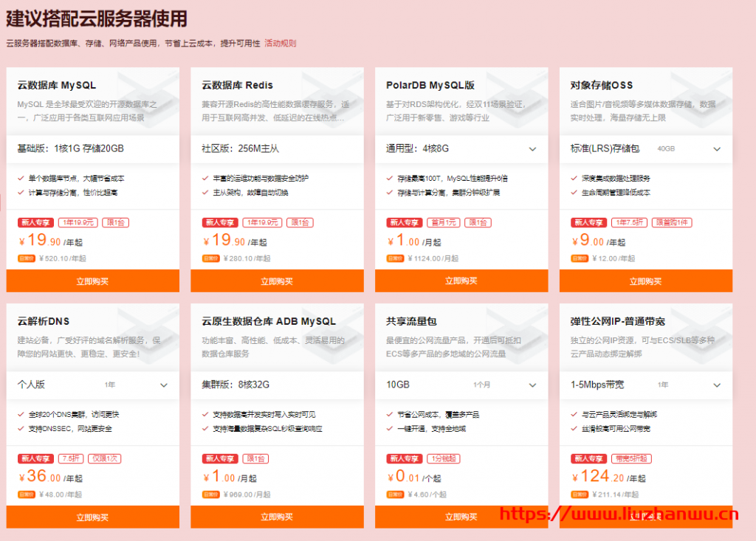The height and width of the screenshot is (541, 756).
Task: Buy the PolarDB MySQL版 product now
Action: tap(461, 281)
